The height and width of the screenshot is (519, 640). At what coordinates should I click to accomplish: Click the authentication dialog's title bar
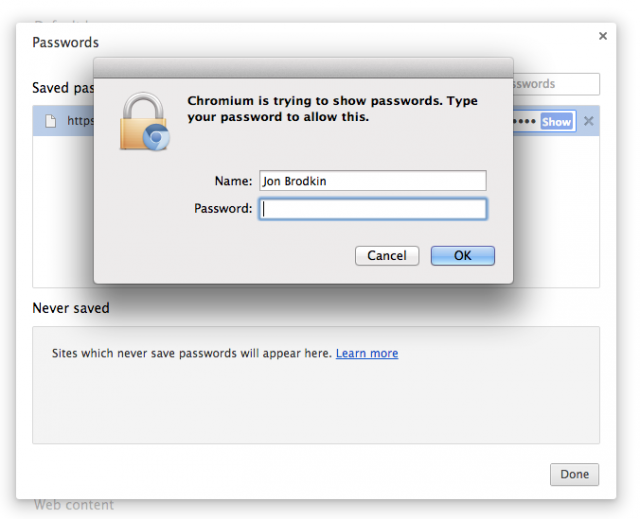pos(303,68)
